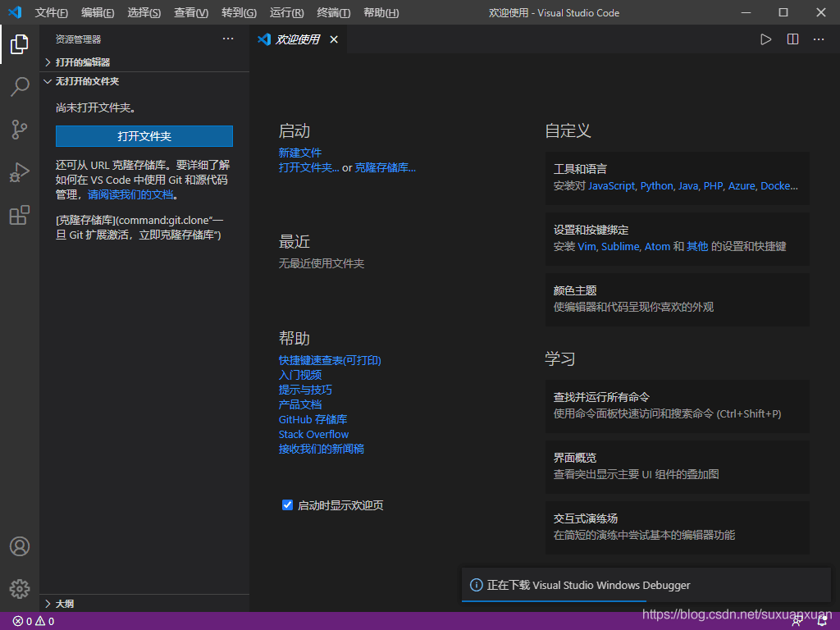Click the 新建文件 link

coord(300,153)
